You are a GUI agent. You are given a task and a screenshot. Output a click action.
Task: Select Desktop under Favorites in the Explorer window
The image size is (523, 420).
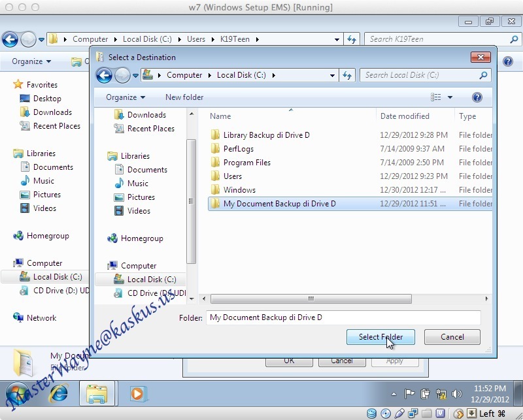tap(41, 99)
